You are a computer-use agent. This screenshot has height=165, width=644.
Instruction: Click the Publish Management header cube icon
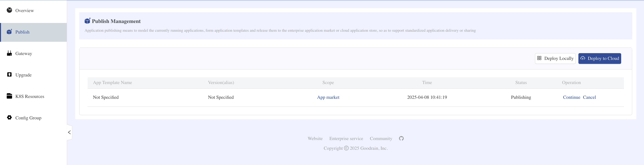tap(87, 21)
